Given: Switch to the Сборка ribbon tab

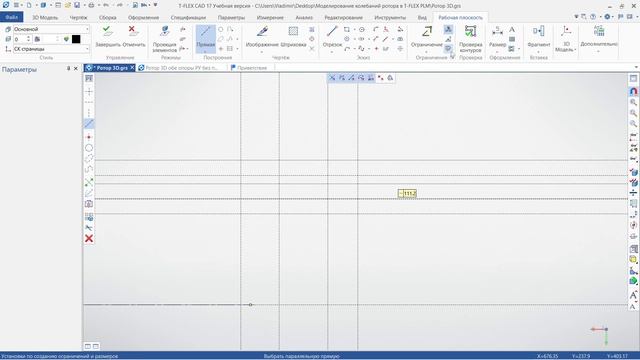Looking at the screenshot, I should pos(108,18).
